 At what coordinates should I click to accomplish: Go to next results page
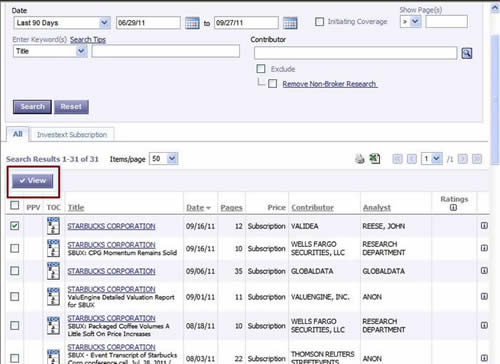pyautogui.click(x=463, y=159)
